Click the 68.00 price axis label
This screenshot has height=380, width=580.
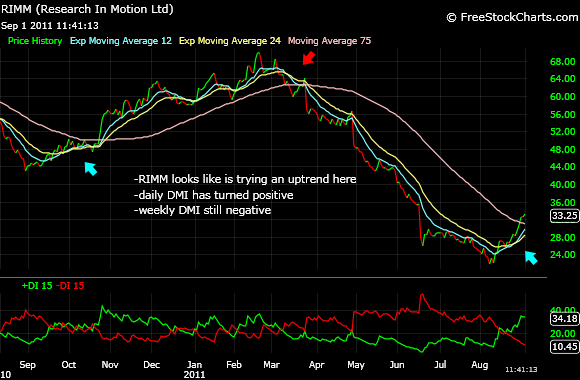pyautogui.click(x=562, y=61)
